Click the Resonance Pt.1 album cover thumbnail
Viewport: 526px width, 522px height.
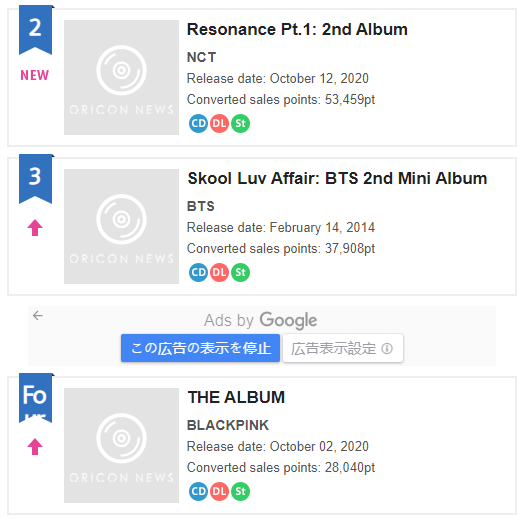(x=121, y=77)
